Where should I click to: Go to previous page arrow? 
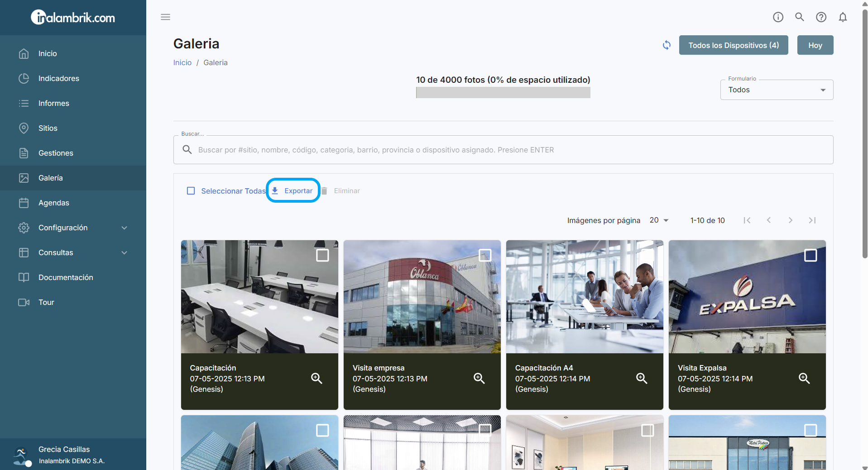pos(769,220)
